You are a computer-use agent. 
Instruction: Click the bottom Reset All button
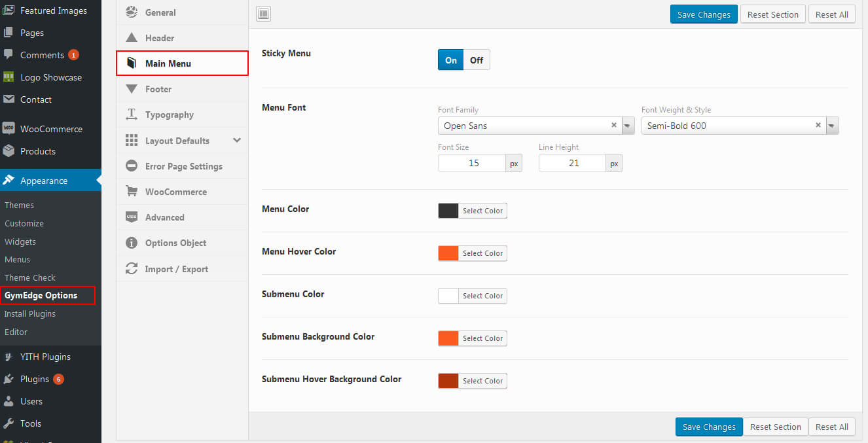click(832, 427)
